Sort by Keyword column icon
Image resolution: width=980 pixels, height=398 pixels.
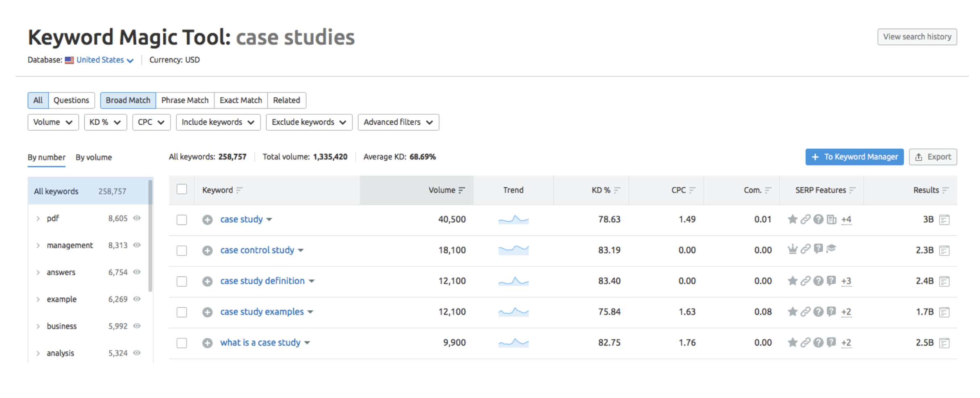240,190
